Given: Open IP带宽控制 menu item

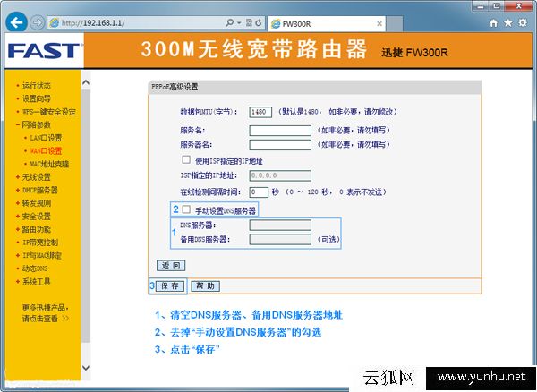Looking at the screenshot, I should tap(40, 243).
